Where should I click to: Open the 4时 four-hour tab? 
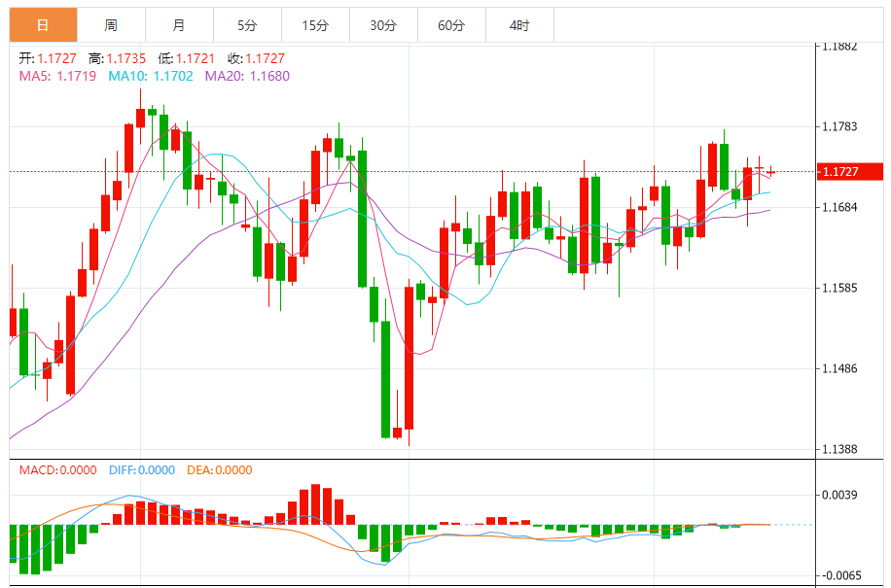point(520,25)
